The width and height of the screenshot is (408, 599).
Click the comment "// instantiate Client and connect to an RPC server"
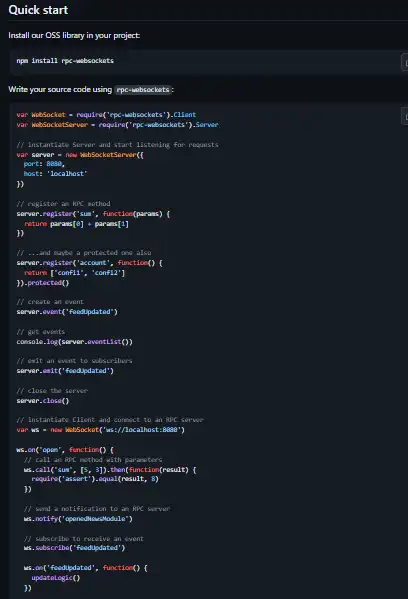coord(110,420)
